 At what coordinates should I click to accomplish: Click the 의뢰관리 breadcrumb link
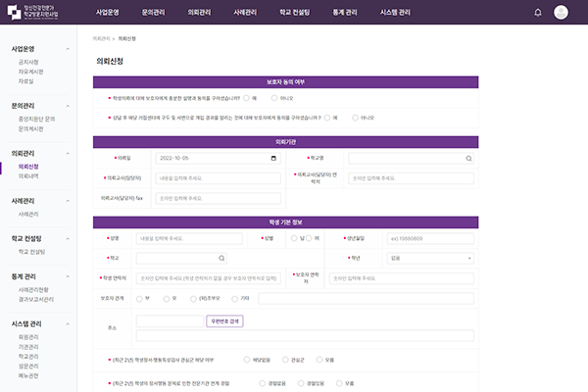pyautogui.click(x=101, y=38)
